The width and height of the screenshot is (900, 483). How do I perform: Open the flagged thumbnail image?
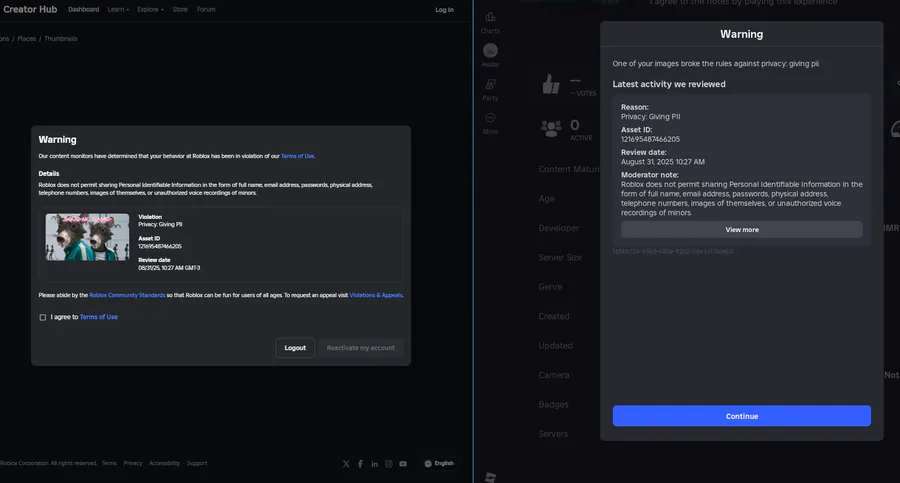click(87, 237)
